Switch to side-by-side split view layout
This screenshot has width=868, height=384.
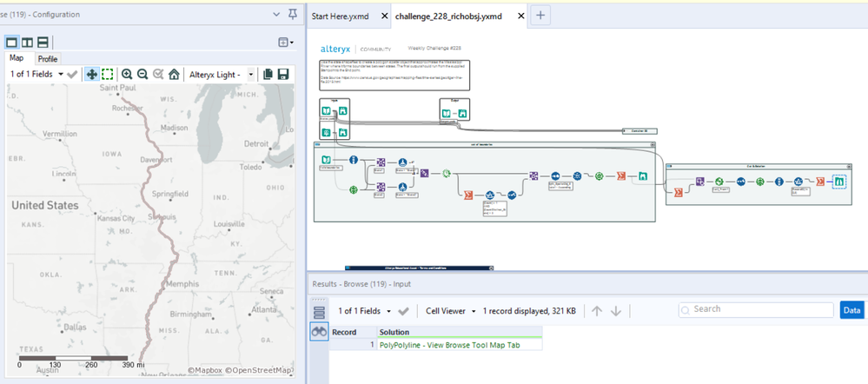27,43
